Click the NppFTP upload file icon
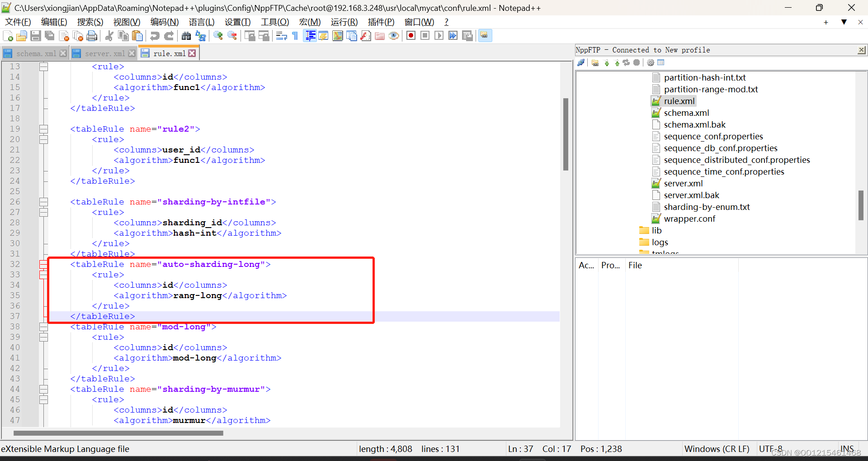The height and width of the screenshot is (461, 868). [617, 62]
